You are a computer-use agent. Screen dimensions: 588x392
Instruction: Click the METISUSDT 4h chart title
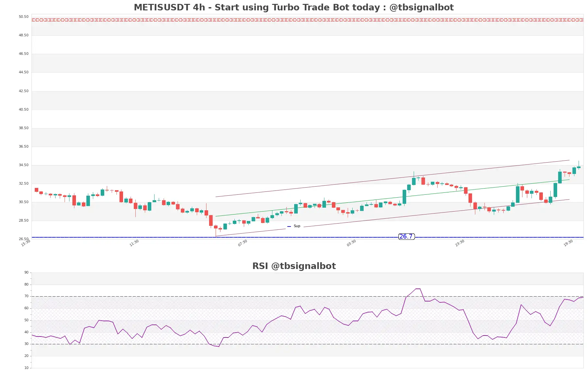tap(294, 7)
